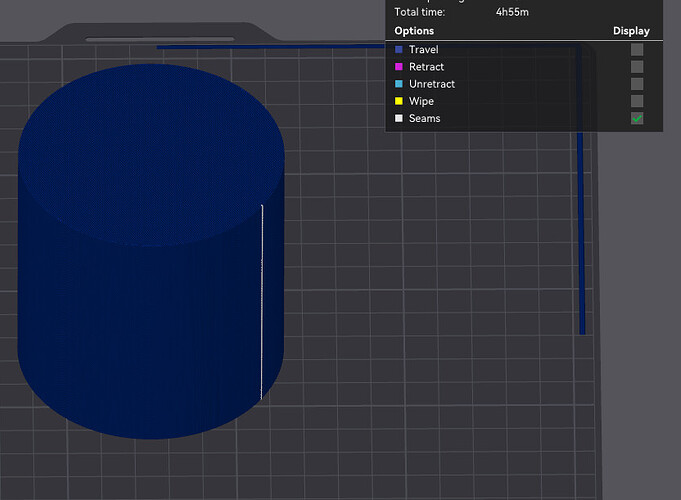Click the Display column header

tap(631, 31)
